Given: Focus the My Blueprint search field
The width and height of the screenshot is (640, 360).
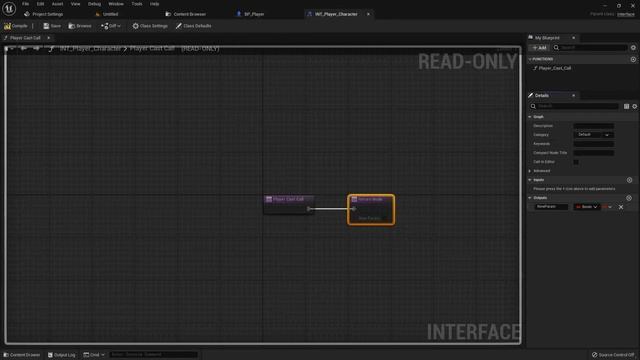Looking at the screenshot, I should click(x=590, y=48).
